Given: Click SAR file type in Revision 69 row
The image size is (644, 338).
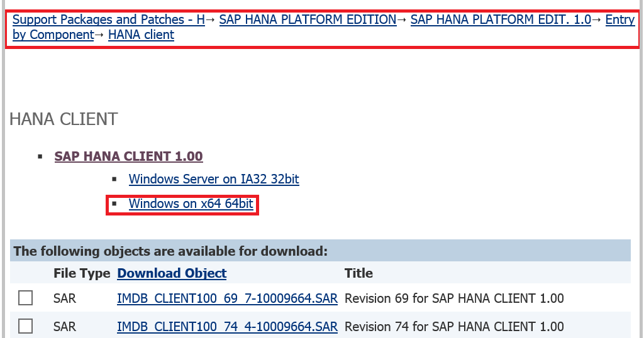Looking at the screenshot, I should (65, 298).
